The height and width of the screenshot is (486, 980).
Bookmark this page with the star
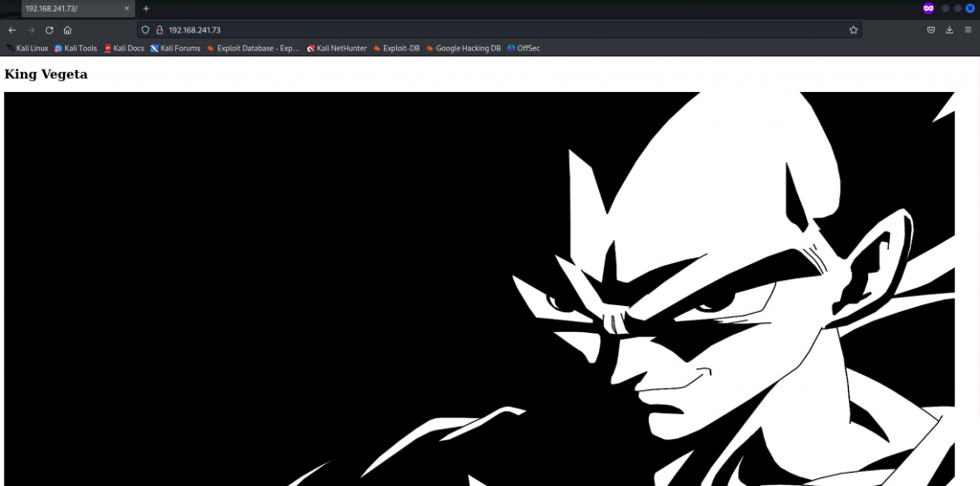(853, 30)
